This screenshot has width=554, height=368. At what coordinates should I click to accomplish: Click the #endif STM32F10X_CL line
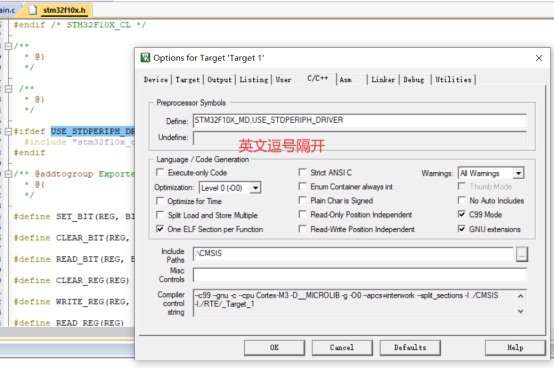coord(79,25)
